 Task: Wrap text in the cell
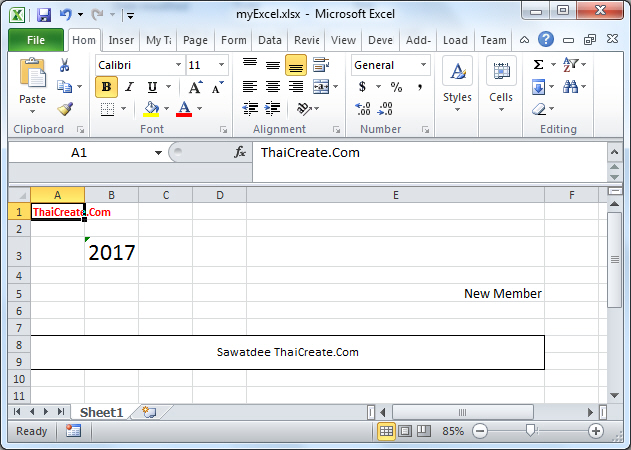point(321,64)
